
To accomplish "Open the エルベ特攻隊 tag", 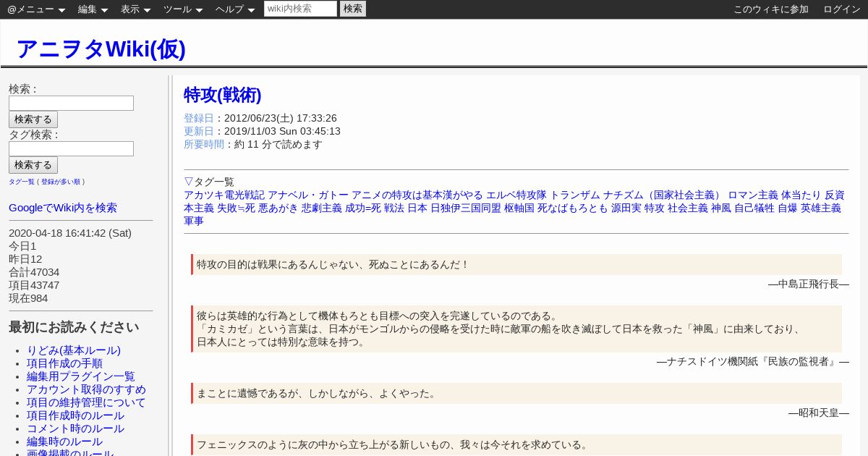I will [x=516, y=195].
